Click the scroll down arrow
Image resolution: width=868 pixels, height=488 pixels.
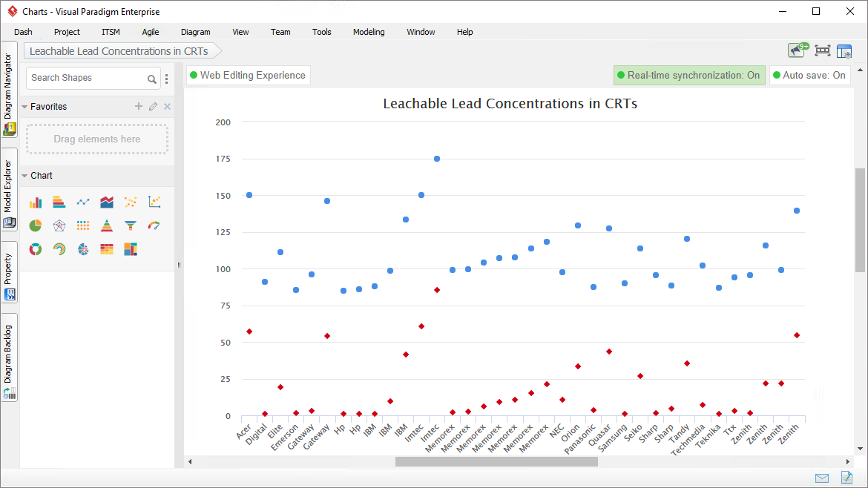(x=860, y=449)
